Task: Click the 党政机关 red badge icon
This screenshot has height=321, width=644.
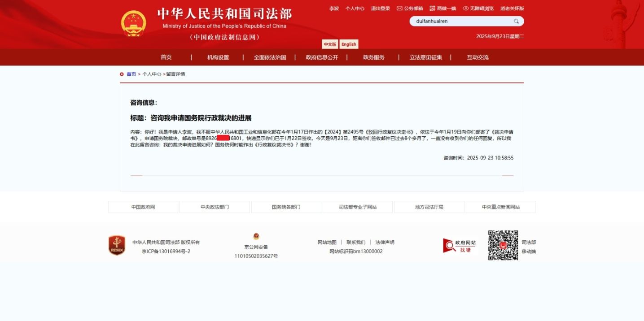Action: (117, 245)
